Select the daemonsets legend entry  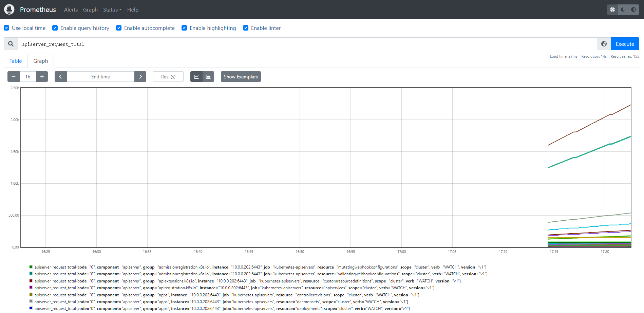(221, 302)
